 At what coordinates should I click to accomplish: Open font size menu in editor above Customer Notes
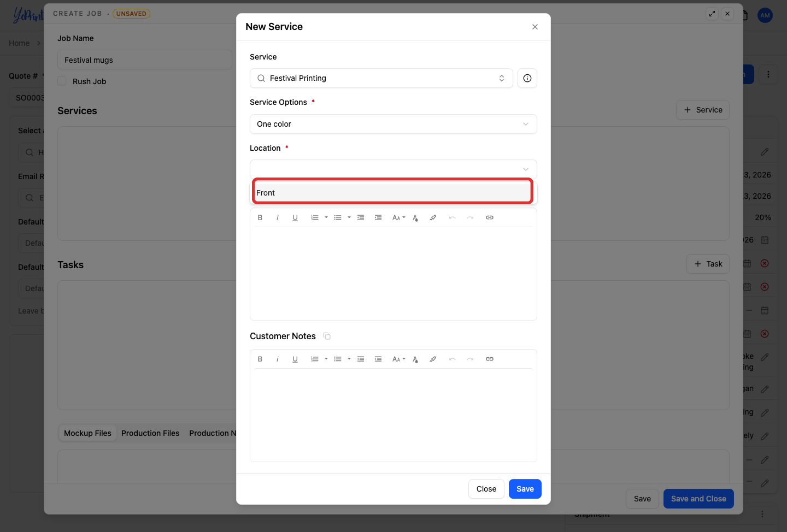click(399, 217)
